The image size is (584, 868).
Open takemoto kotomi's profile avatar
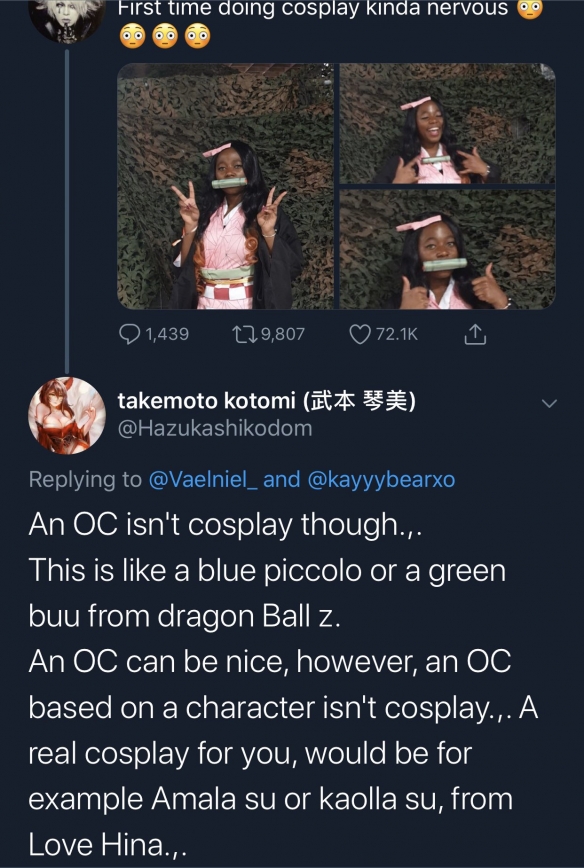pos(67,416)
